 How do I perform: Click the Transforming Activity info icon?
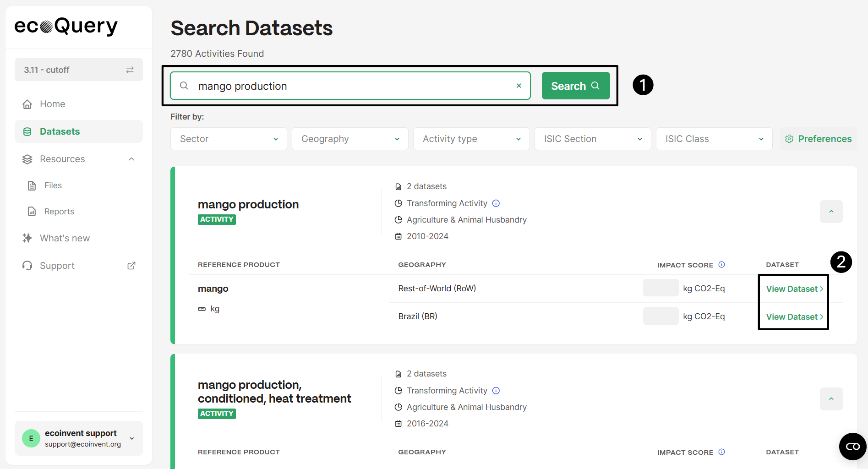click(496, 203)
